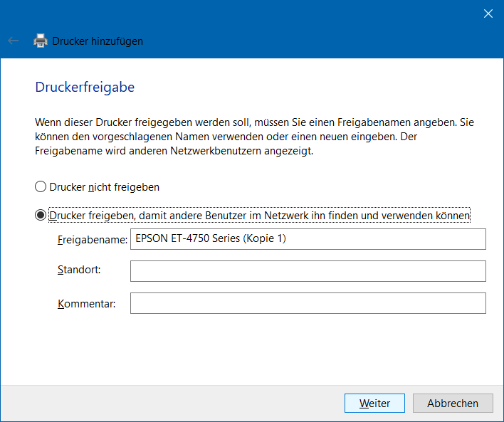Click the printer icon beside Drucker hinzufügen
This screenshot has height=422, width=504.
(x=41, y=41)
